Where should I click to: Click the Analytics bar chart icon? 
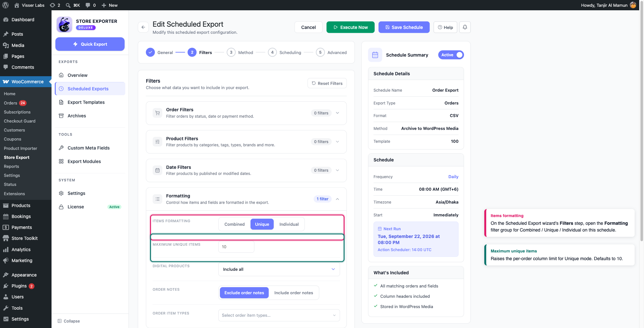pyautogui.click(x=6, y=250)
